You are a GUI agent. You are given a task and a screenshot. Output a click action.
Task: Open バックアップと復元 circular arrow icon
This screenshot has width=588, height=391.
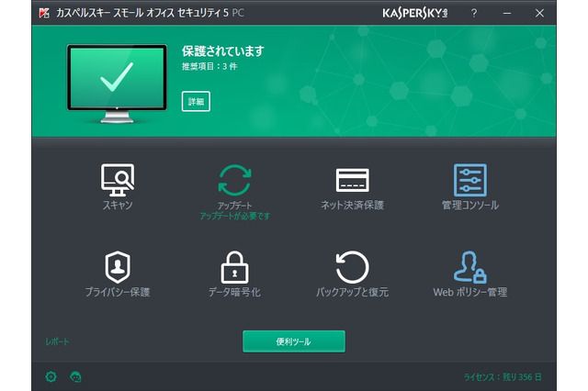point(352,267)
